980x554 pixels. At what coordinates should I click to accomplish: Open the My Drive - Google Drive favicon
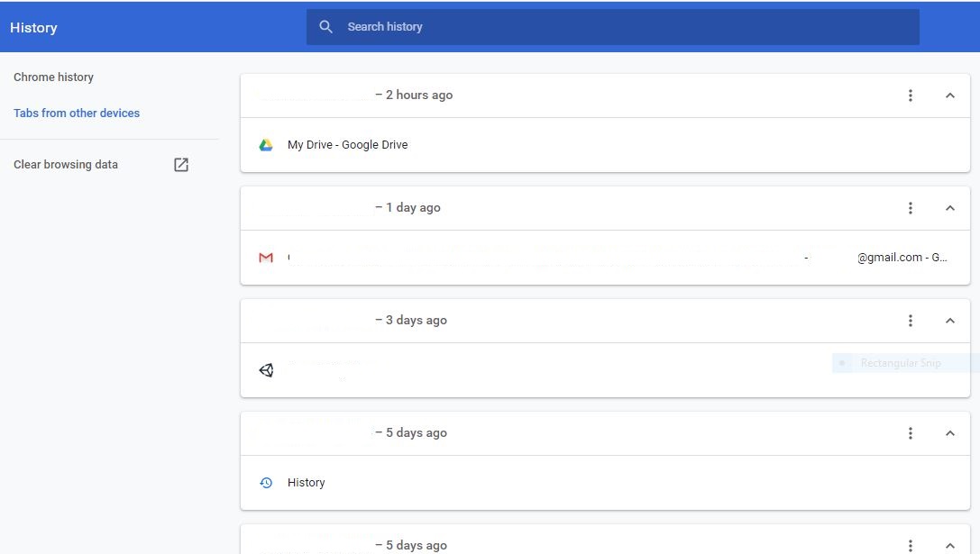point(265,144)
